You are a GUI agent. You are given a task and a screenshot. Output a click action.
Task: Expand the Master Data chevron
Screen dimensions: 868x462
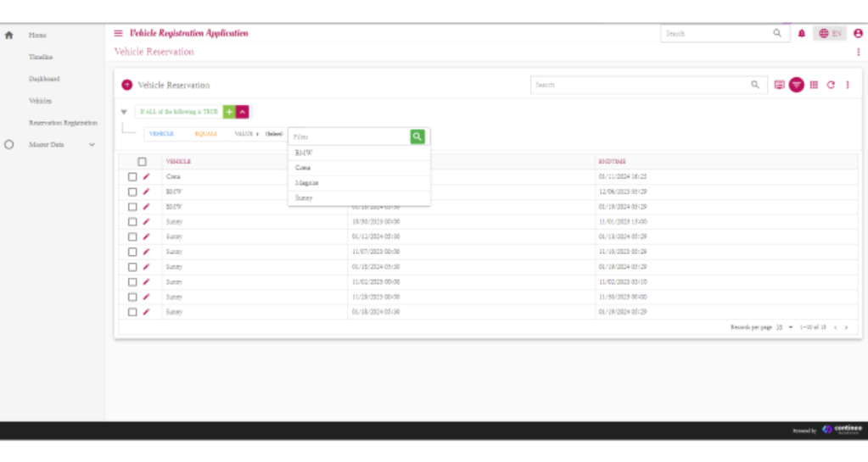(x=92, y=144)
